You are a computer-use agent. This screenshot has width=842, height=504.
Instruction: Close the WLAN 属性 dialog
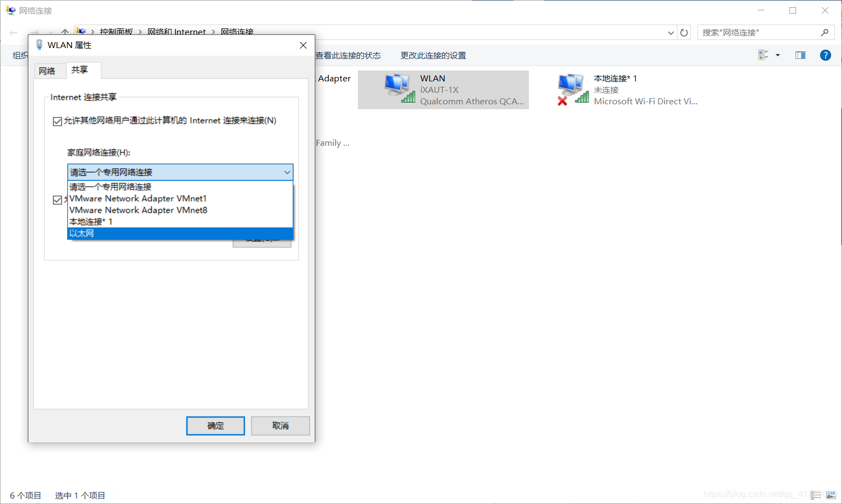point(303,45)
